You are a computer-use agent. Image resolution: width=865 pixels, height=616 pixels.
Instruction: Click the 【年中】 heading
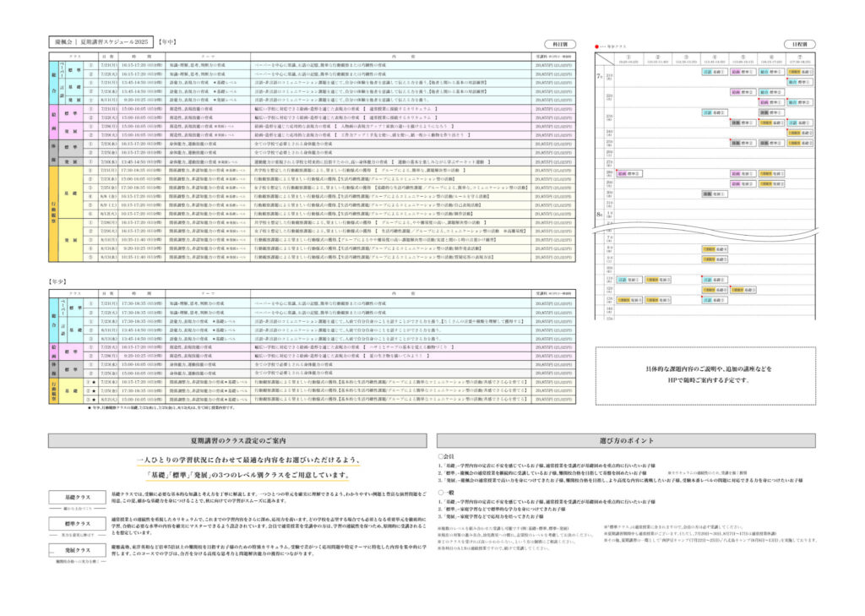[167, 42]
